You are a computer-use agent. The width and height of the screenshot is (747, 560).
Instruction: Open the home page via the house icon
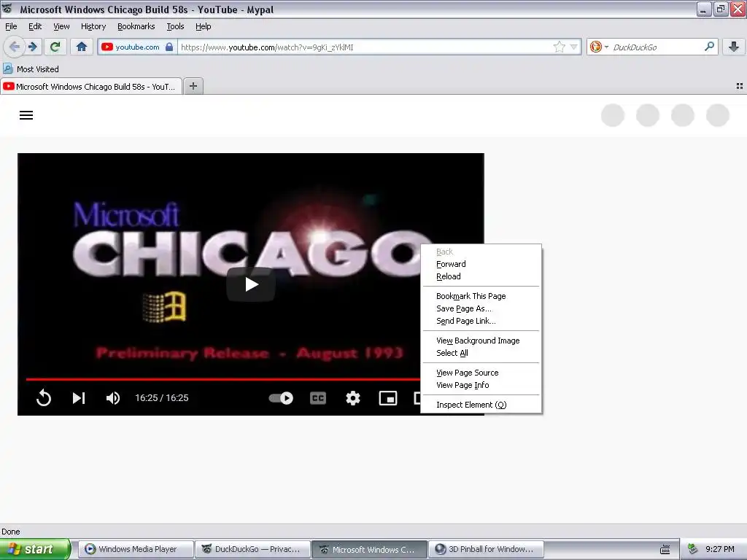(x=82, y=47)
